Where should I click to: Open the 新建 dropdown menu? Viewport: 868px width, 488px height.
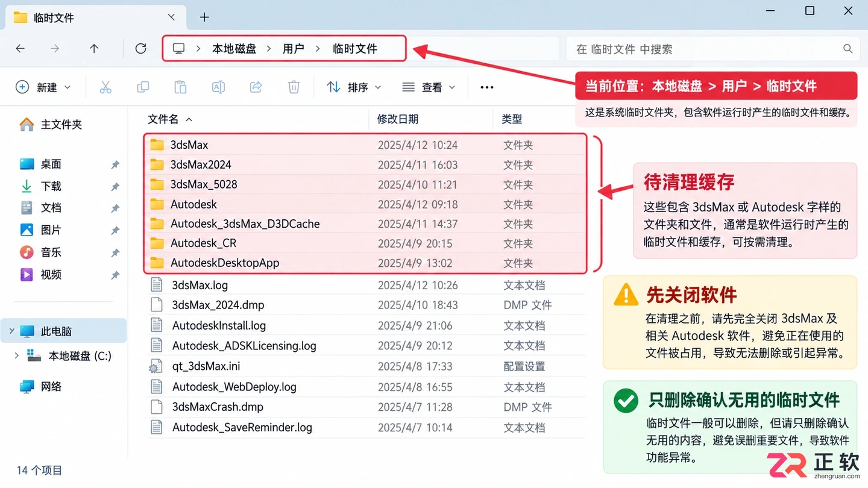(43, 87)
